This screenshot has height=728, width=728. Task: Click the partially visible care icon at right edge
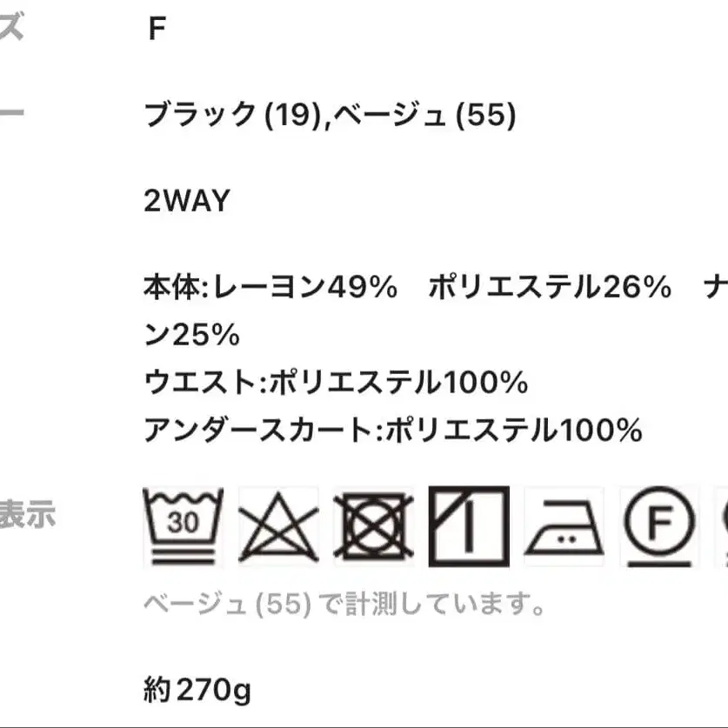tap(721, 527)
